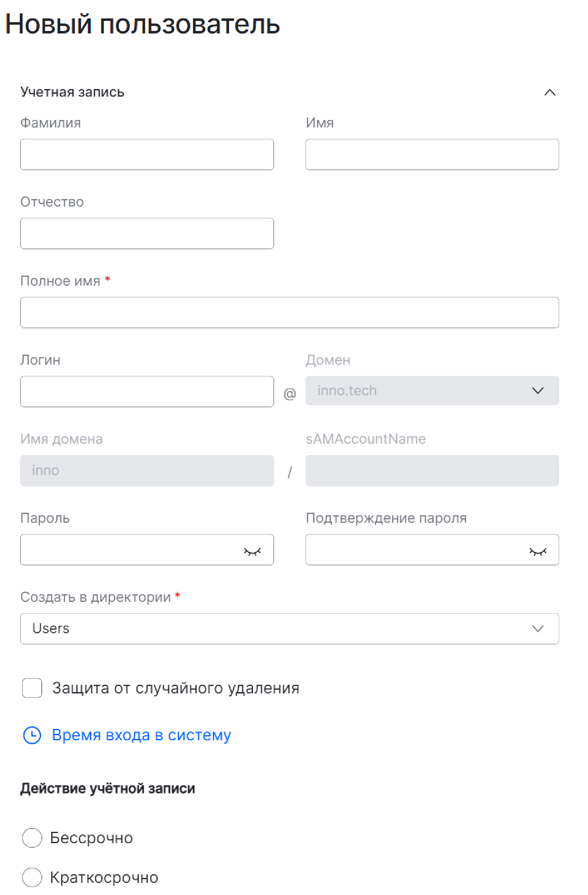Select the Бессрочно radio option

coord(32,838)
